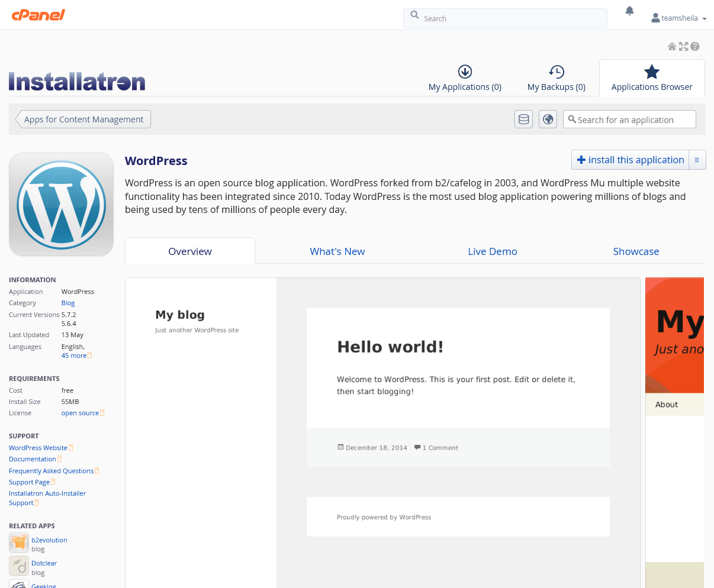This screenshot has height=588, width=714.
Task: Open the My Backups (0) tab
Action: tap(557, 78)
